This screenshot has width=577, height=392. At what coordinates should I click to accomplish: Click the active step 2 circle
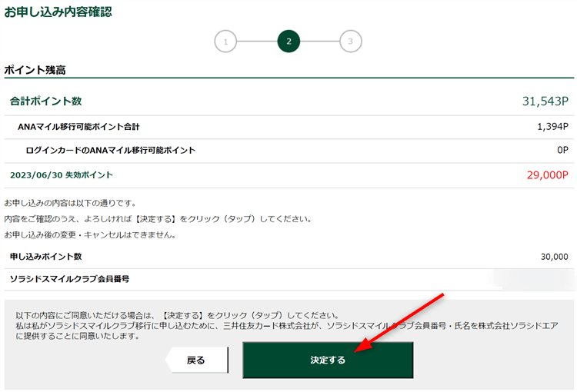click(x=288, y=42)
